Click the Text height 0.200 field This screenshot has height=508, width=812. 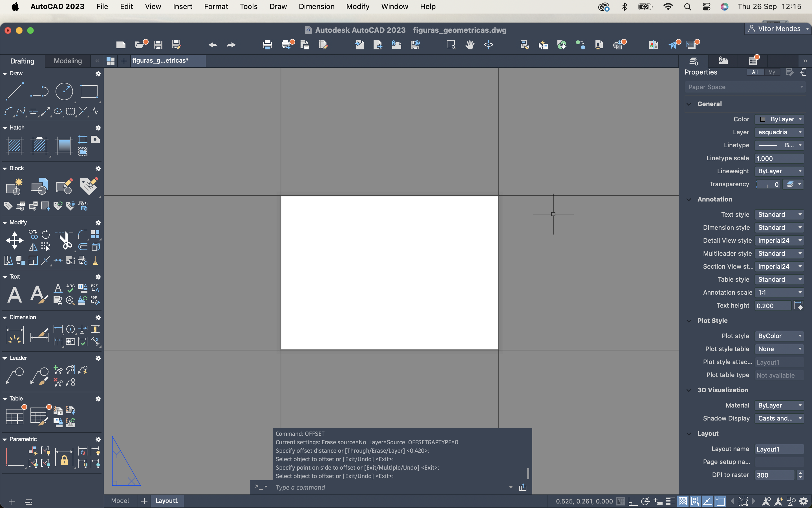coord(773,306)
